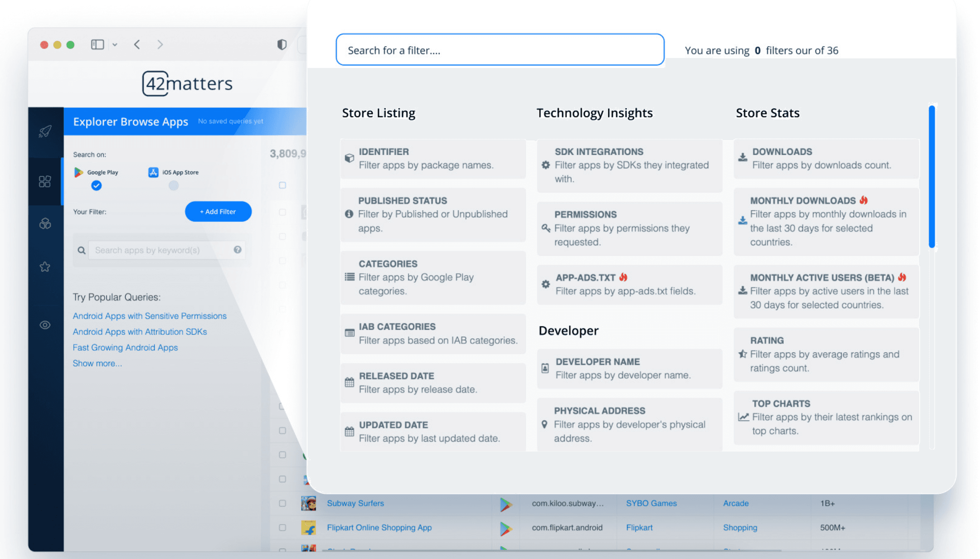Click the 500M+ downloads value
This screenshot has width=980, height=559.
point(833,528)
